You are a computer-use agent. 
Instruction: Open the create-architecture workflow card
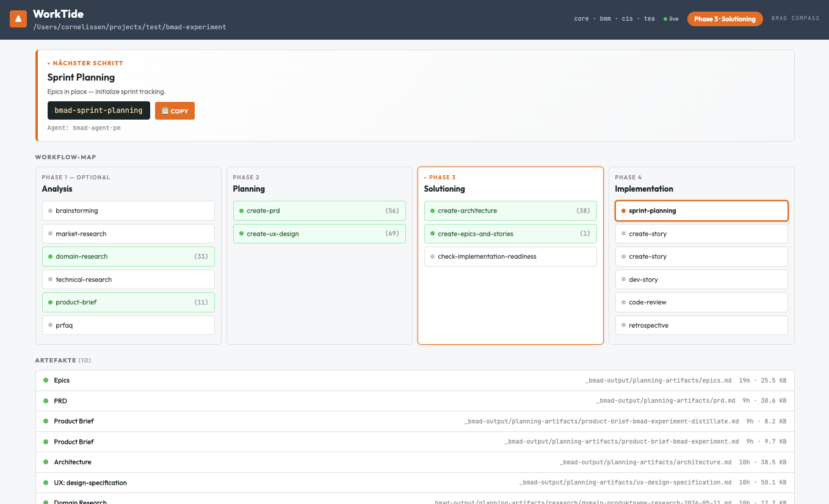coord(510,211)
